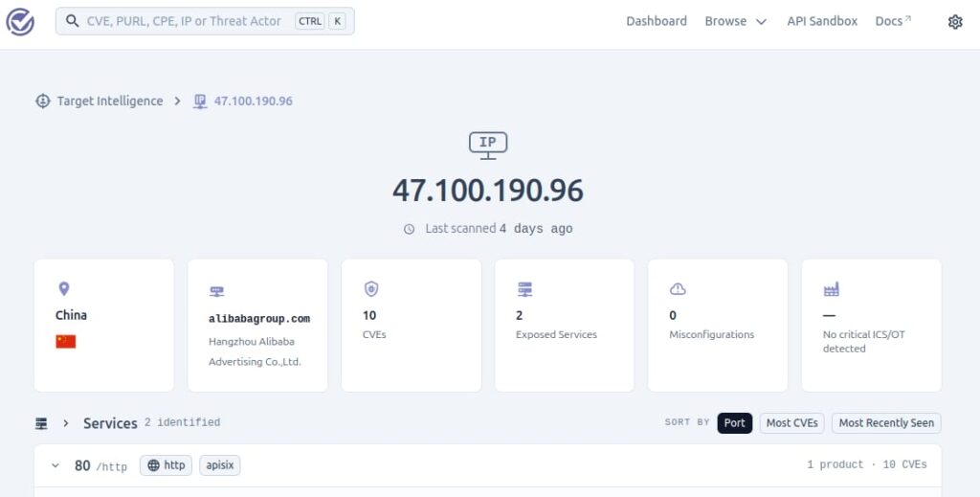
Task: Click the "Services" heading text
Action: 110,423
